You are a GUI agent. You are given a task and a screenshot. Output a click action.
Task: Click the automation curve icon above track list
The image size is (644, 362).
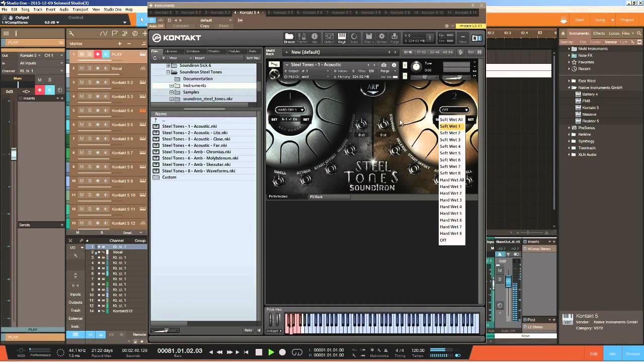(104, 33)
